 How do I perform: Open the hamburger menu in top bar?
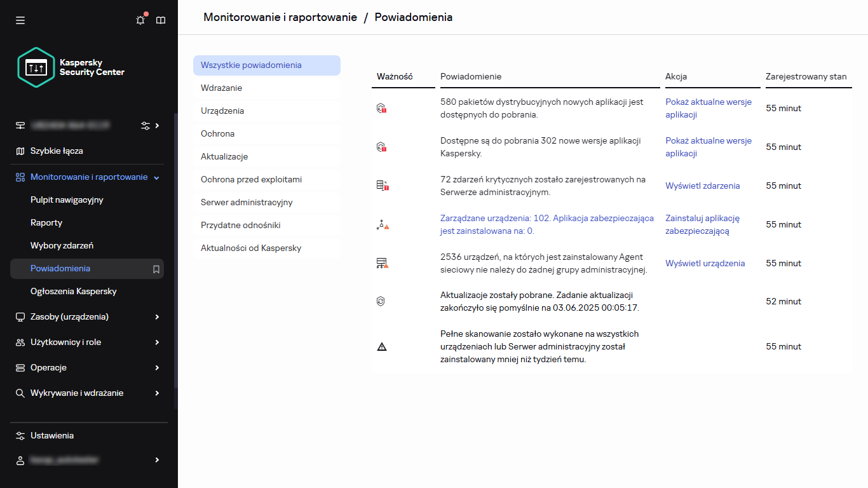tap(20, 20)
